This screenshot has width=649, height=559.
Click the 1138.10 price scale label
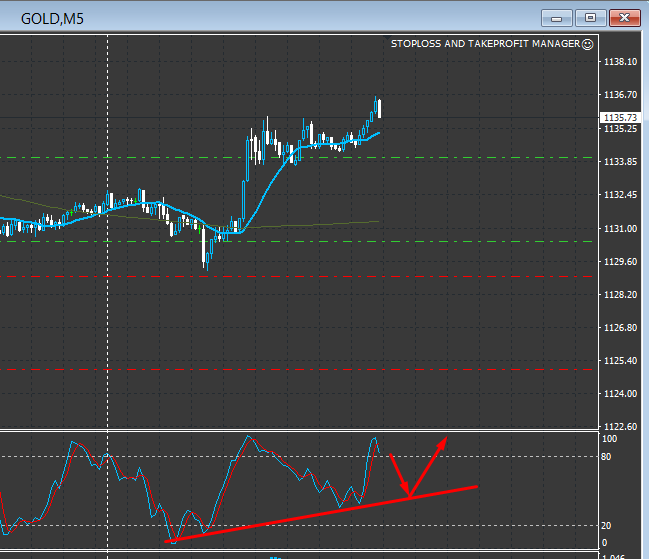pos(620,62)
